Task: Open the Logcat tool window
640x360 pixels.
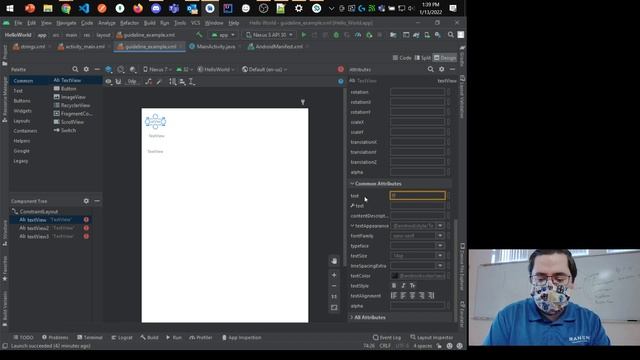Action: (122, 338)
